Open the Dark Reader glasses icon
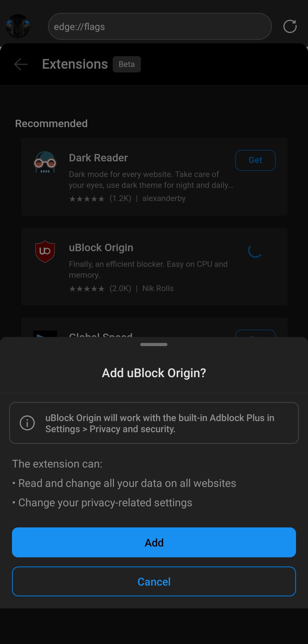This screenshot has width=308, height=644. [x=45, y=162]
